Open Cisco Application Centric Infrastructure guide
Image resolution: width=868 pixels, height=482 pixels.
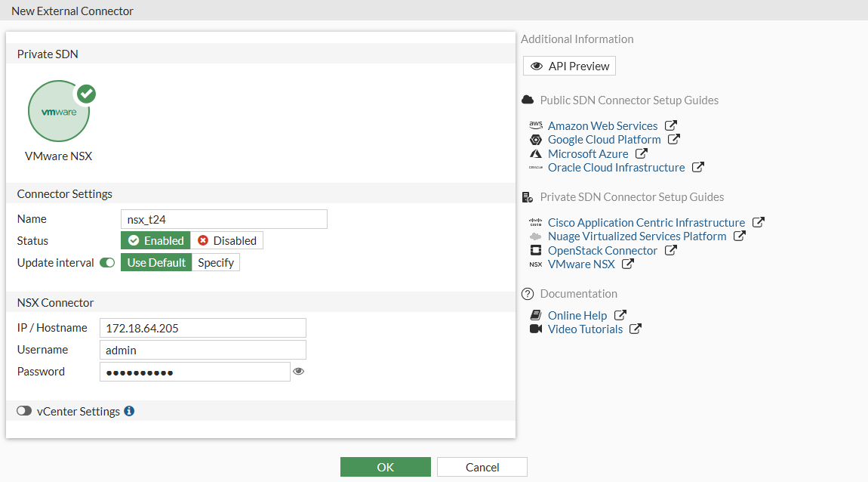click(x=646, y=223)
